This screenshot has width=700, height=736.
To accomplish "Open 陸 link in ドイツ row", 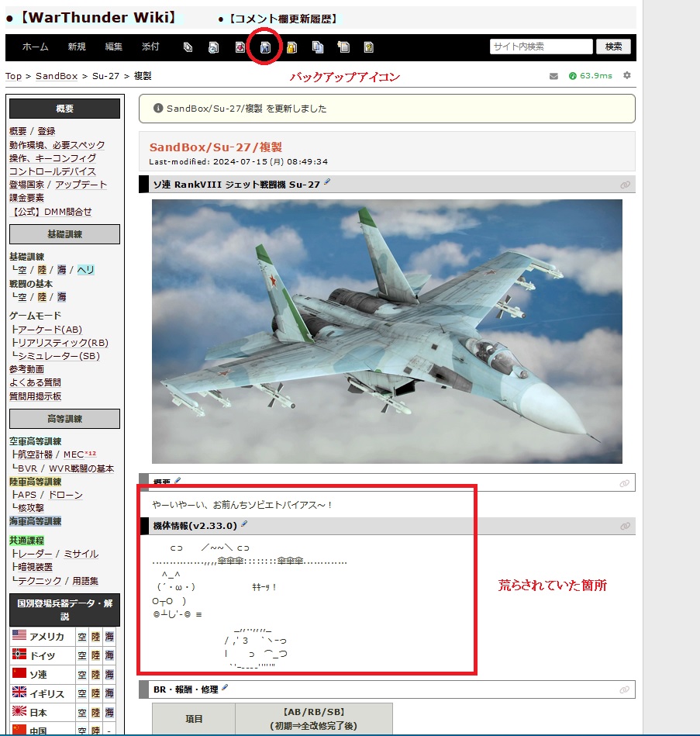I will pos(95,655).
